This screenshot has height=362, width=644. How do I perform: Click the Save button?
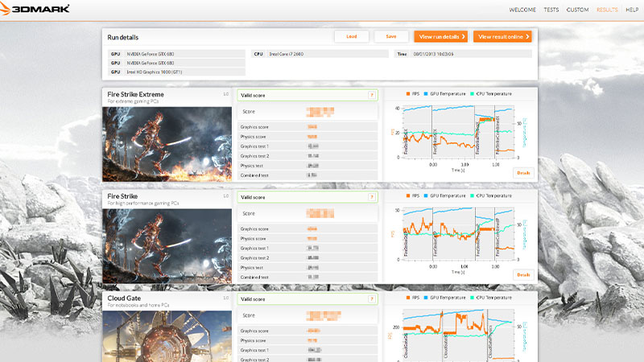pyautogui.click(x=391, y=36)
